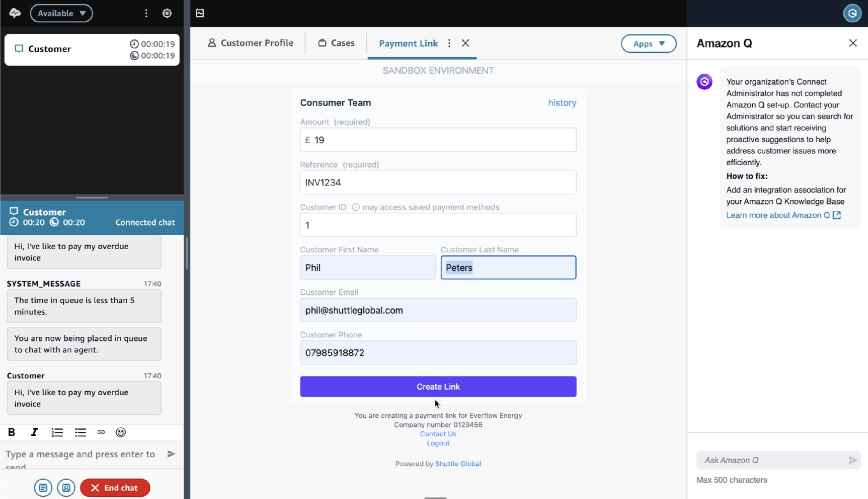Expand the Apps dropdown
Viewport: 868px width, 499px height.
pos(648,43)
